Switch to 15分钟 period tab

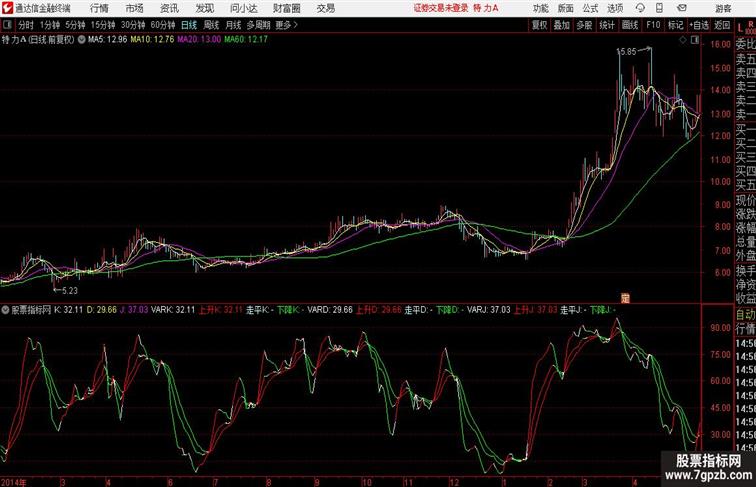pos(103,25)
